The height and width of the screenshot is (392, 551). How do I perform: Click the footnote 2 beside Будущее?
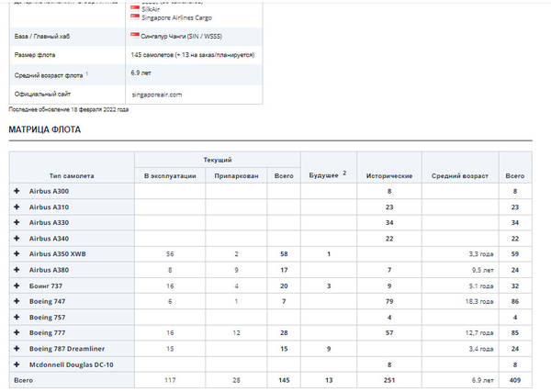coord(344,173)
